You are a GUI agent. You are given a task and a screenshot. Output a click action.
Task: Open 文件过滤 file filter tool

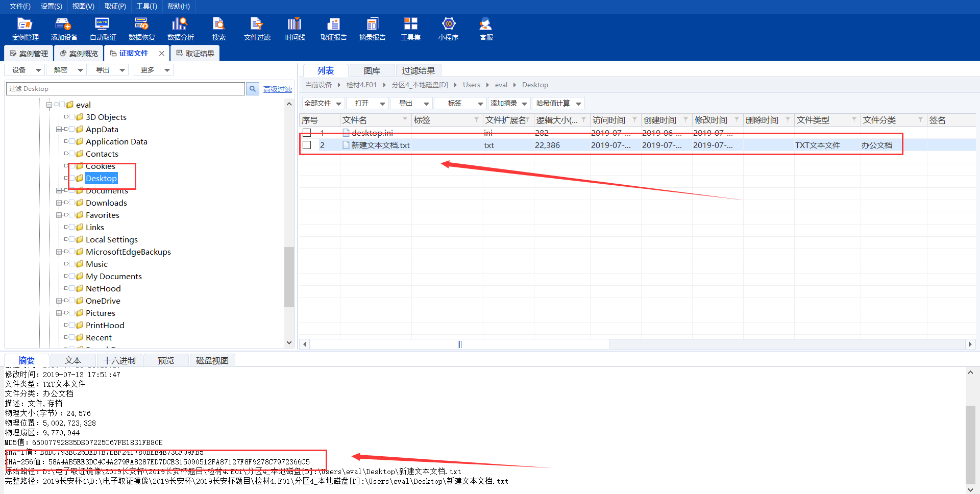(x=257, y=29)
